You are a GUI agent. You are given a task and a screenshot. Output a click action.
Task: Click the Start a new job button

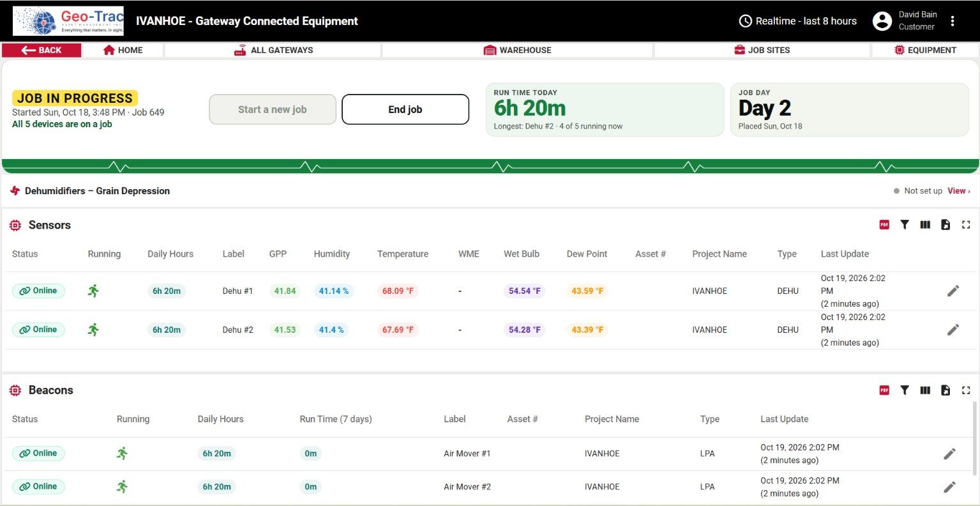coord(273,109)
